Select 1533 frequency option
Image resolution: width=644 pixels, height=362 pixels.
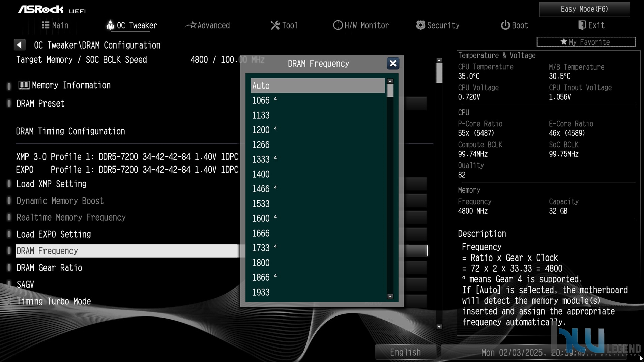tap(318, 204)
